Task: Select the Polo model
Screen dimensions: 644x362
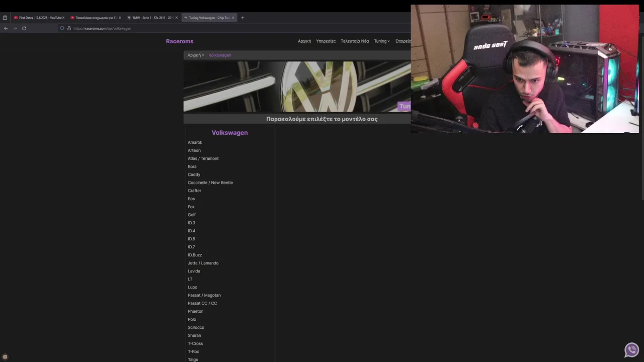Action: coord(192,319)
